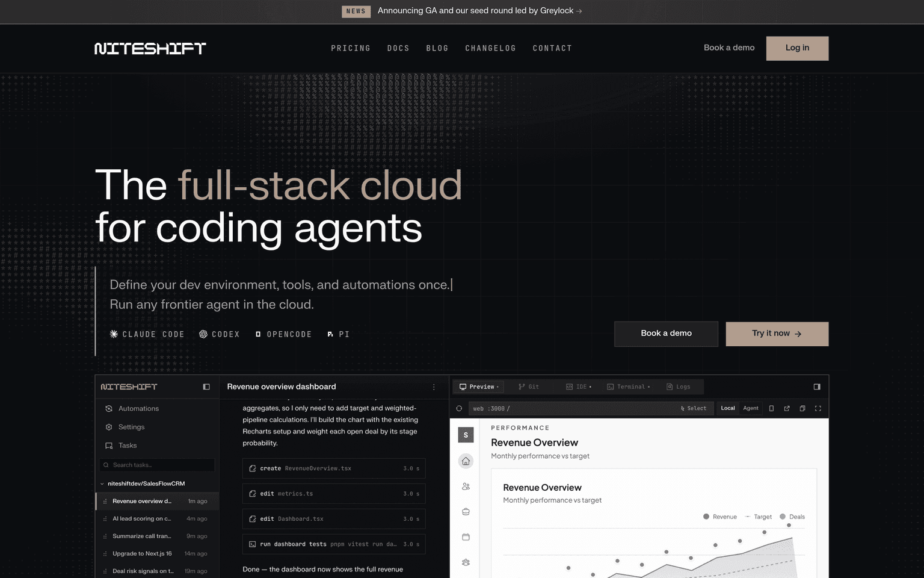Select the Deal risk signals task
The image size is (924, 578).
(157, 571)
